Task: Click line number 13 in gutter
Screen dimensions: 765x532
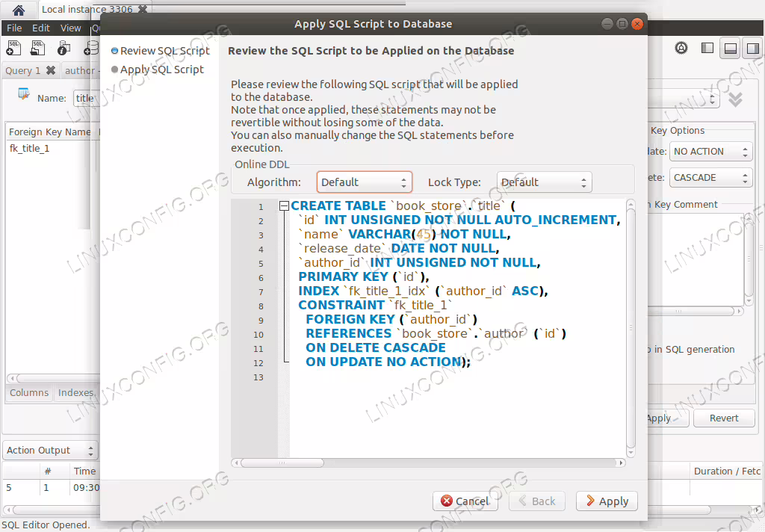Action: tap(258, 377)
